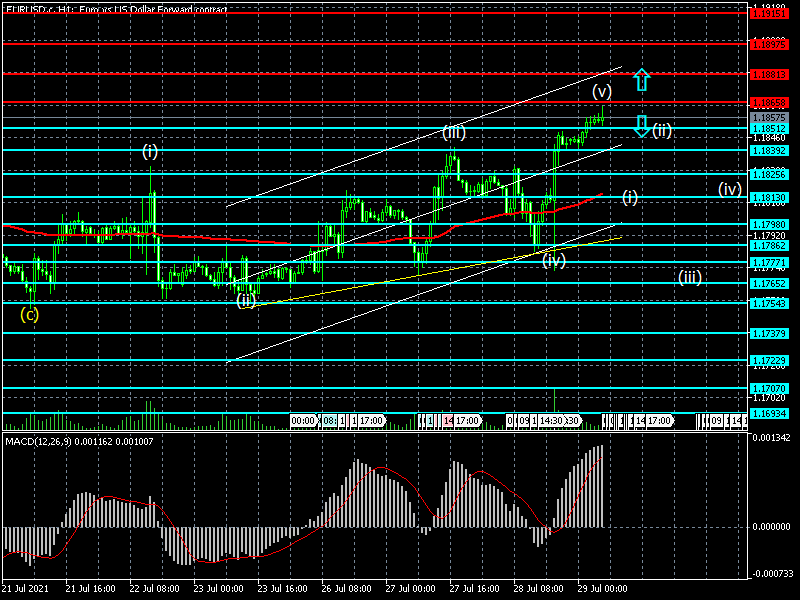Click the 22 Jul 08:00 time axis label
This screenshot has width=800, height=600.
[154, 589]
